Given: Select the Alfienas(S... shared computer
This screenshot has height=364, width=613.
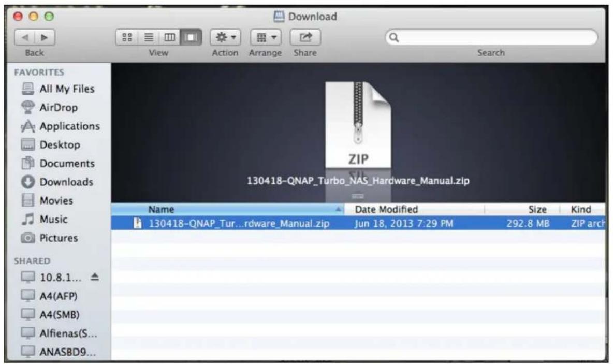Looking at the screenshot, I should coord(59,333).
